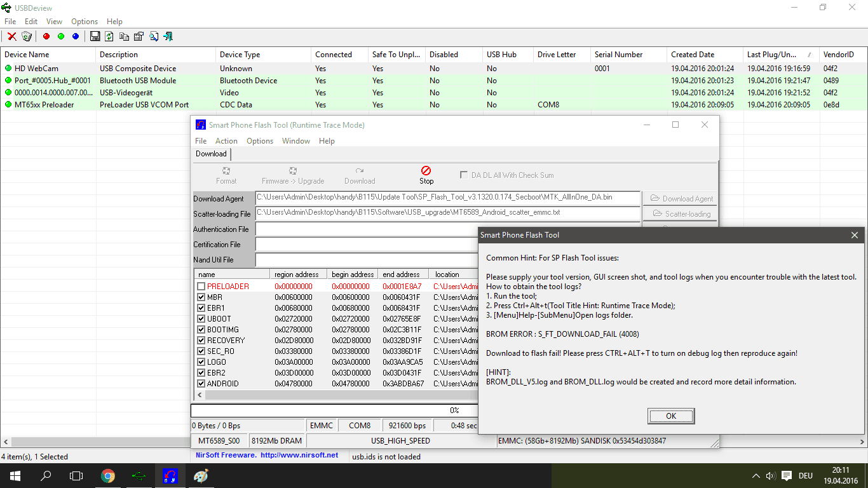This screenshot has height=488, width=868.
Task: Click the Scatter-loading browse button
Action: coord(680,213)
